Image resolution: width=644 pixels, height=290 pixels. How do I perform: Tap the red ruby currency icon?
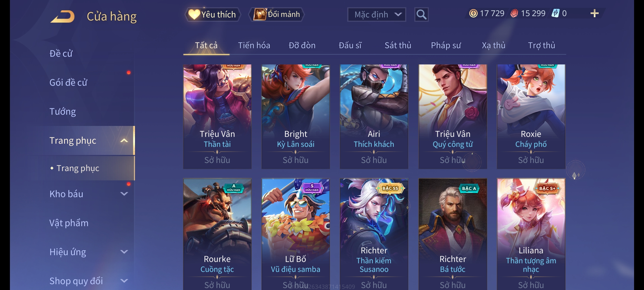[x=514, y=13]
